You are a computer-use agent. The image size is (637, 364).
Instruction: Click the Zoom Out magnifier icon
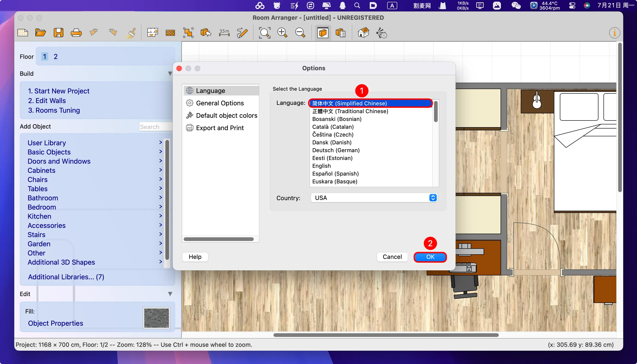pos(300,33)
